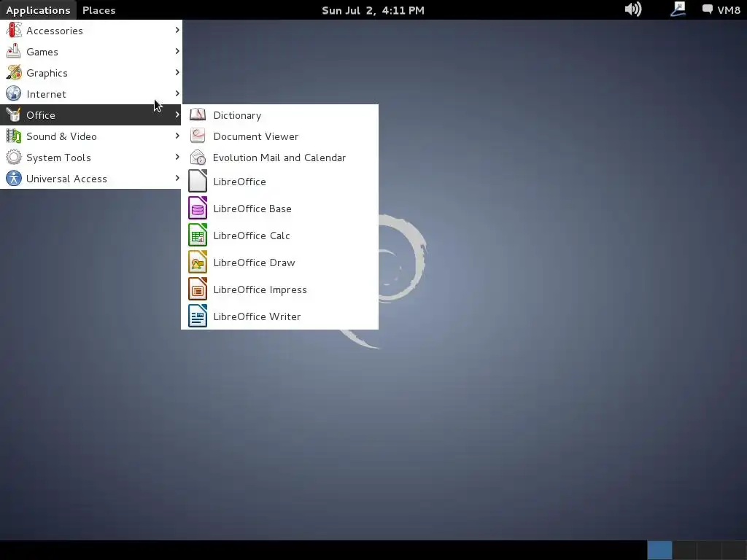Launch Dictionary from the Office submenu
Image resolution: width=747 pixels, height=560 pixels.
[x=279, y=114]
